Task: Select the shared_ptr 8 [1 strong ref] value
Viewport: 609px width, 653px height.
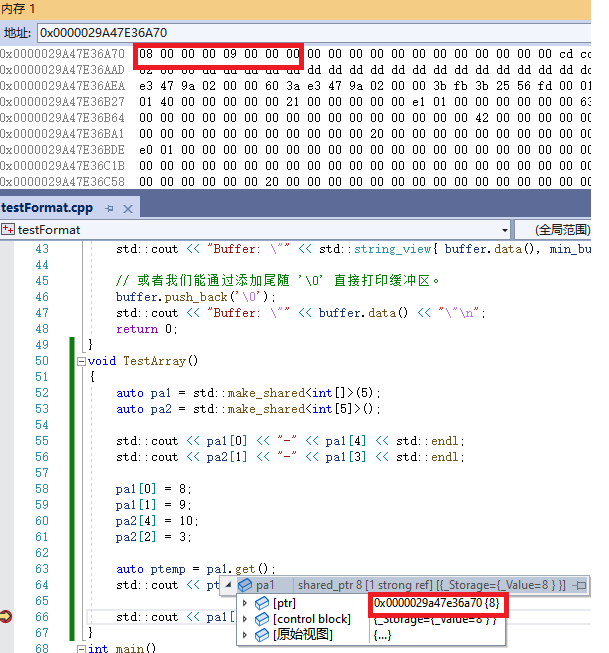Action: pyautogui.click(x=432, y=585)
